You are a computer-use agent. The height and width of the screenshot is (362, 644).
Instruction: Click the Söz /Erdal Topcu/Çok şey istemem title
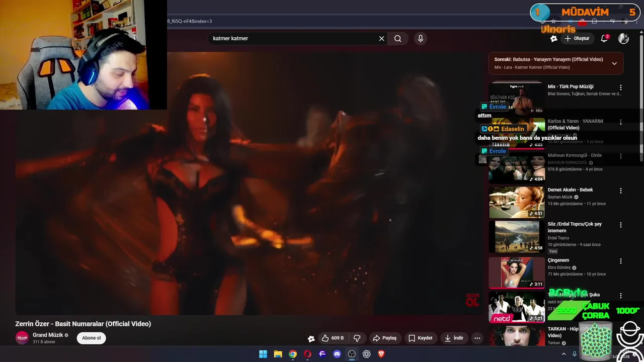(575, 227)
